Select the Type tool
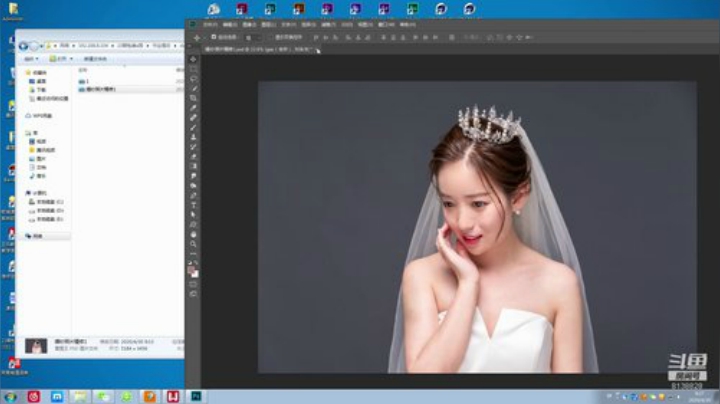720x404 pixels. [x=193, y=205]
